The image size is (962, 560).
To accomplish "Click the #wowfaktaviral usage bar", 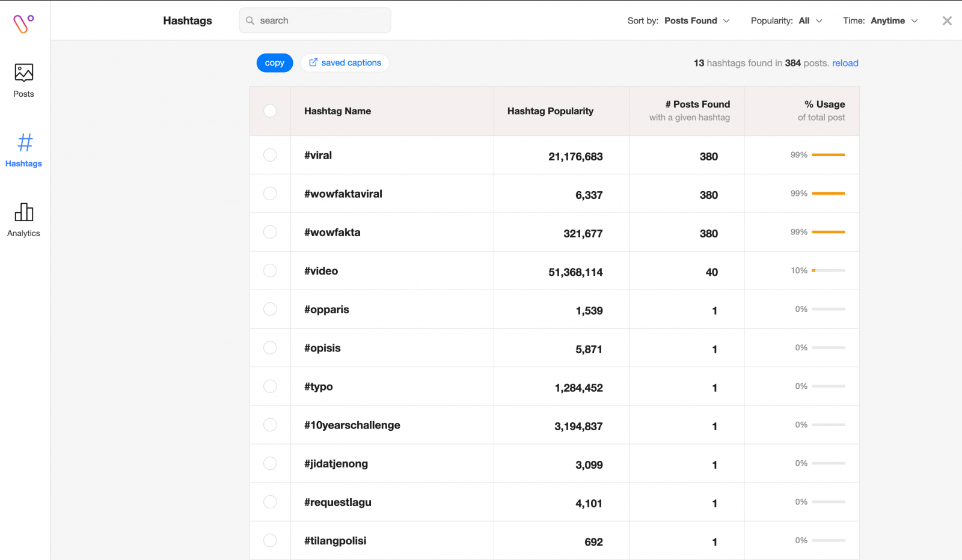I will [x=829, y=193].
